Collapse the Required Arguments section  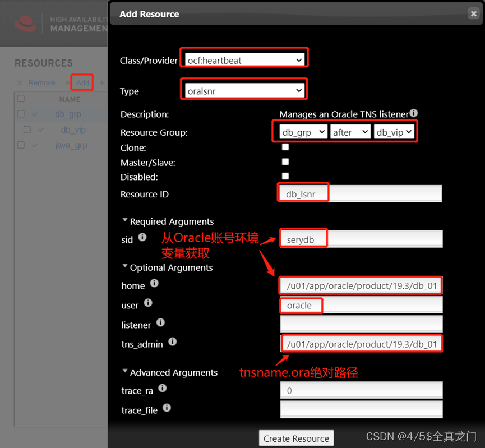124,220
